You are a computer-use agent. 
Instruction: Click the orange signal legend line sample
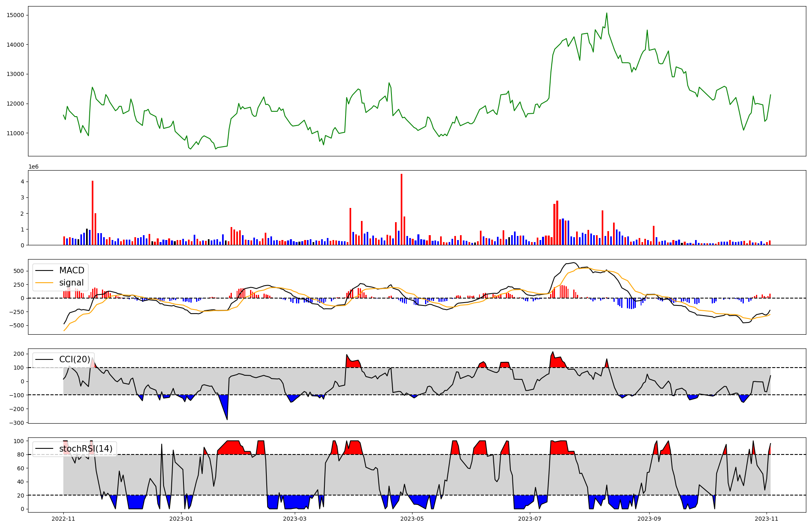click(x=44, y=283)
